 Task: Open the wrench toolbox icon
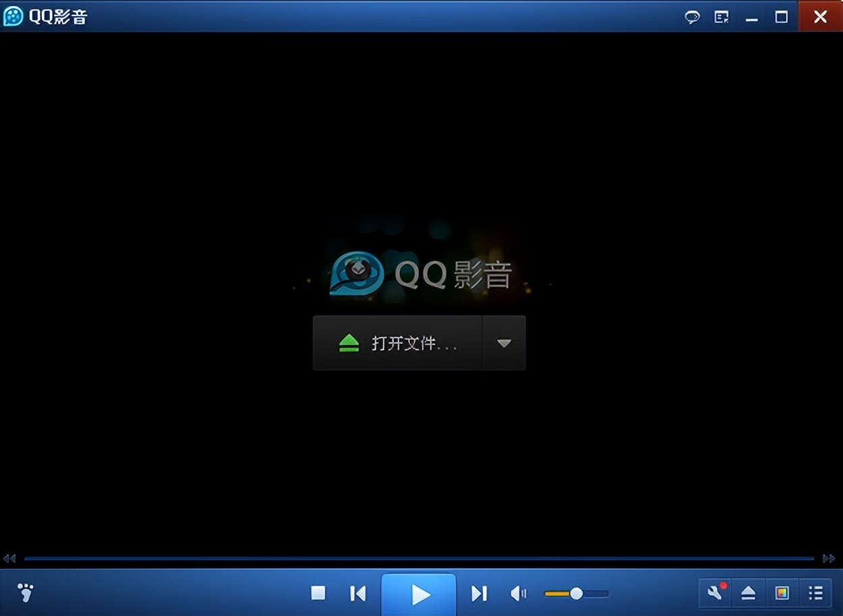tap(716, 592)
